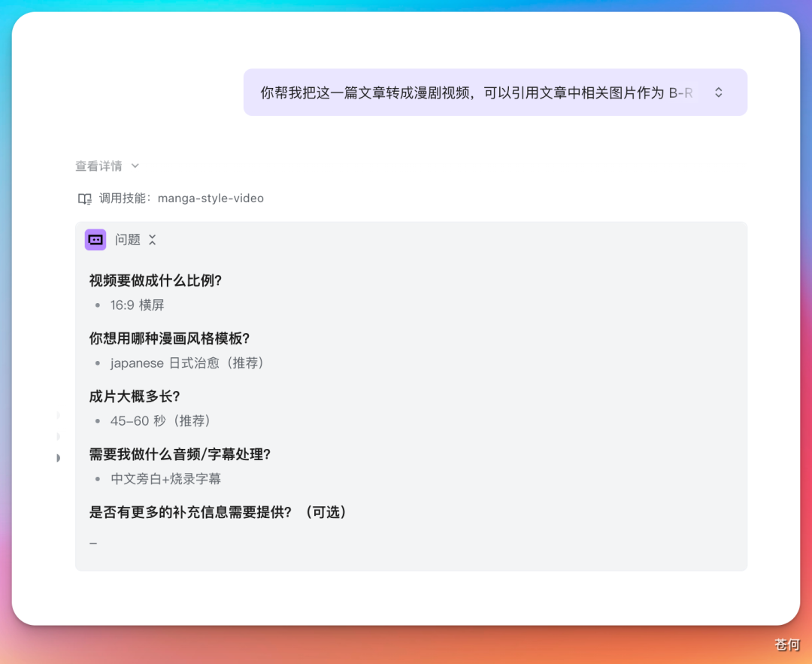This screenshot has width=812, height=664.
Task: Click the middle arrow handle on the left edge
Action: pyautogui.click(x=59, y=437)
